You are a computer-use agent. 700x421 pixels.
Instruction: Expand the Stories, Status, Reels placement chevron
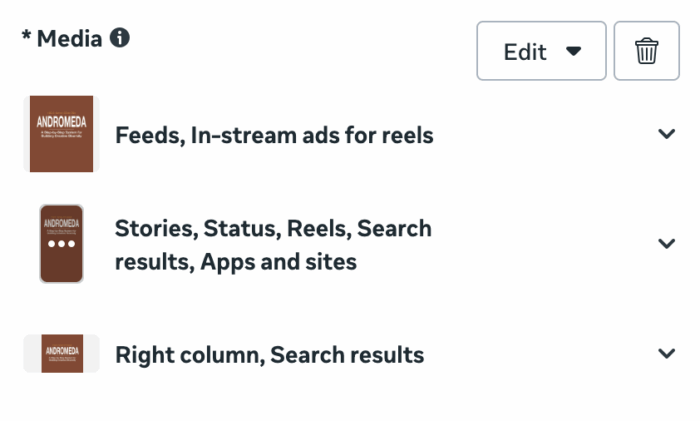point(667,244)
